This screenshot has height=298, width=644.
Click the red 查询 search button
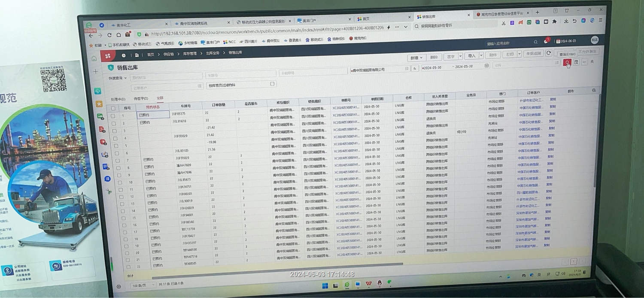tap(568, 63)
